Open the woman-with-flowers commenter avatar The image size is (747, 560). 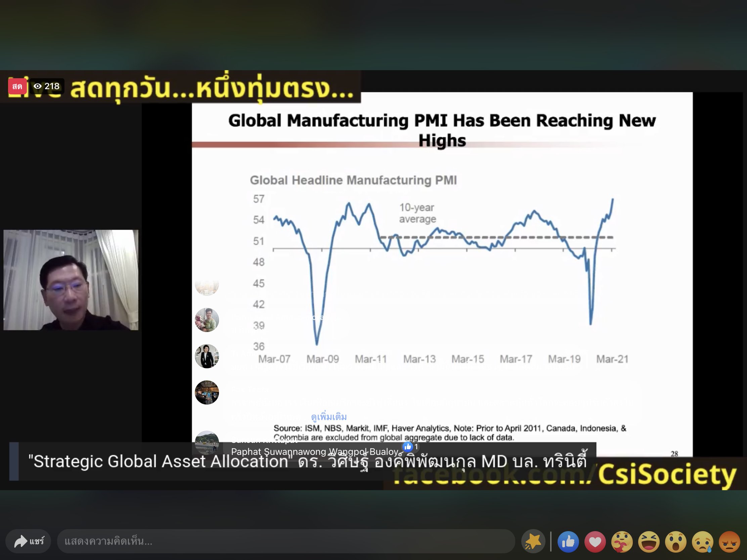tap(207, 320)
